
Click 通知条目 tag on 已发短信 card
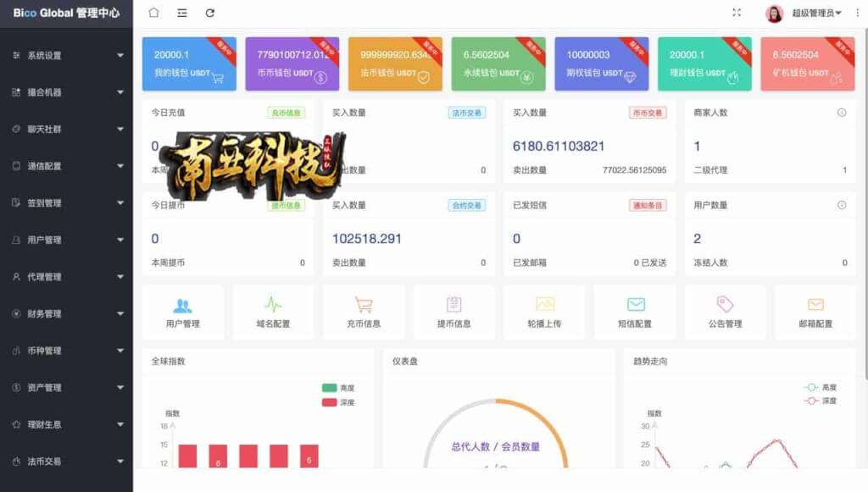(647, 205)
